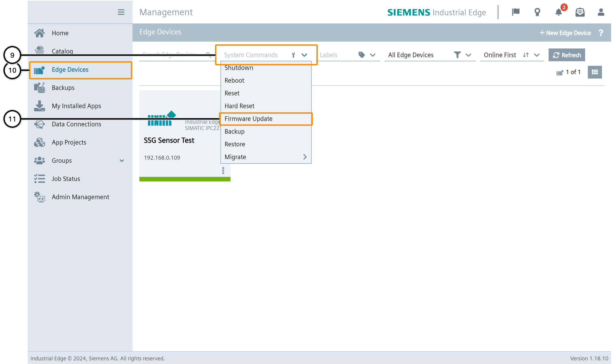This screenshot has height=364, width=612.
Task: Click the Refresh button
Action: 566,55
